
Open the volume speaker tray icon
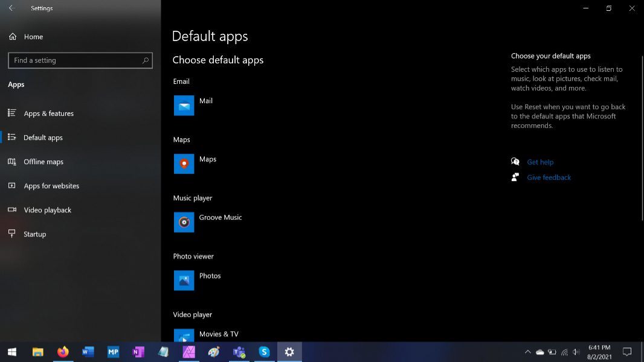coord(576,352)
